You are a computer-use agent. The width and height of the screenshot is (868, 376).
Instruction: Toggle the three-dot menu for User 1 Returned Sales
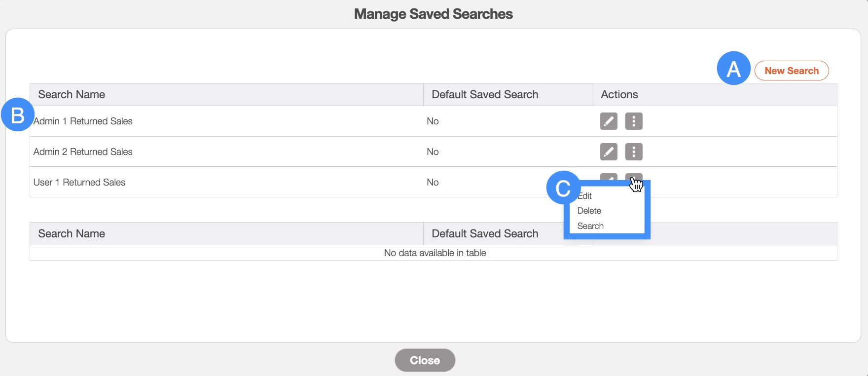tap(633, 178)
